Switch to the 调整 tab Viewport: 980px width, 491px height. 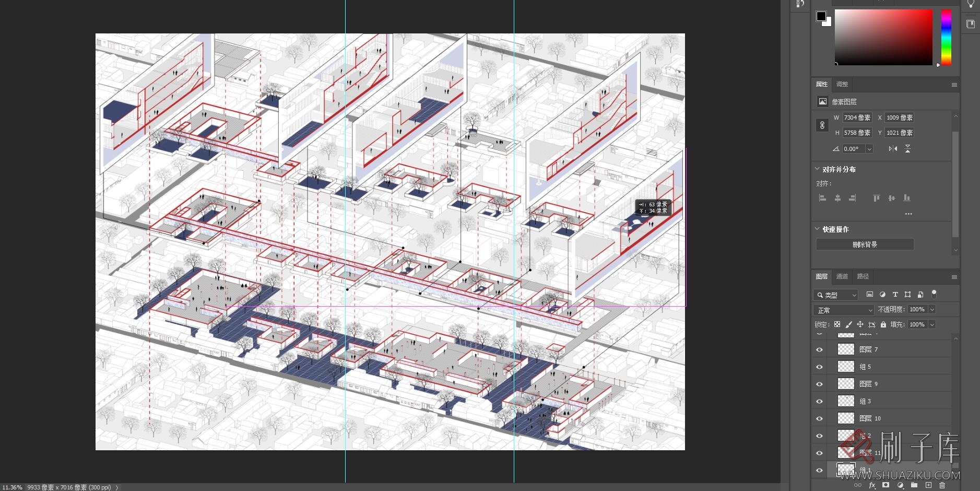coord(842,84)
